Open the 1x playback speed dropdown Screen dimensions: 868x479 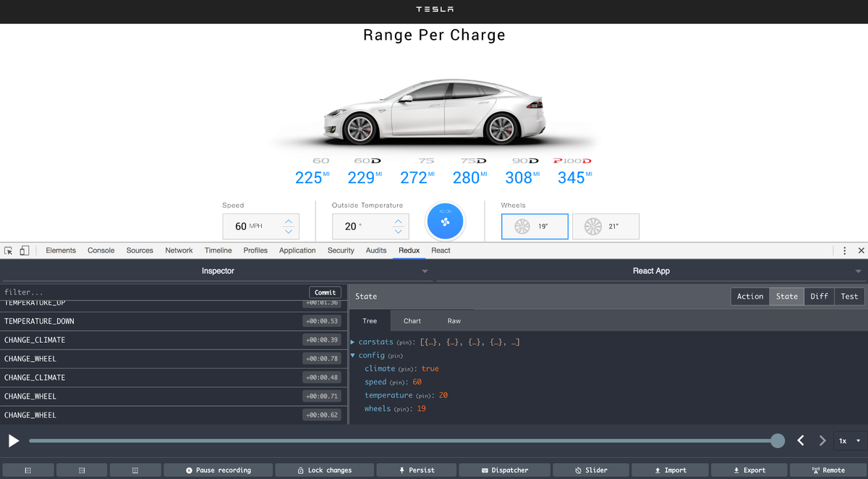click(850, 441)
